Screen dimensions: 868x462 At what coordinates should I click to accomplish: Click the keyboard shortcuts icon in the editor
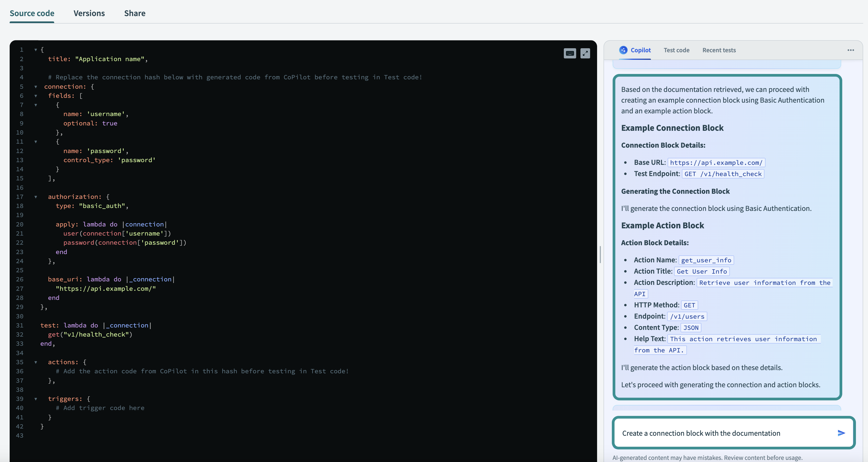tap(570, 53)
